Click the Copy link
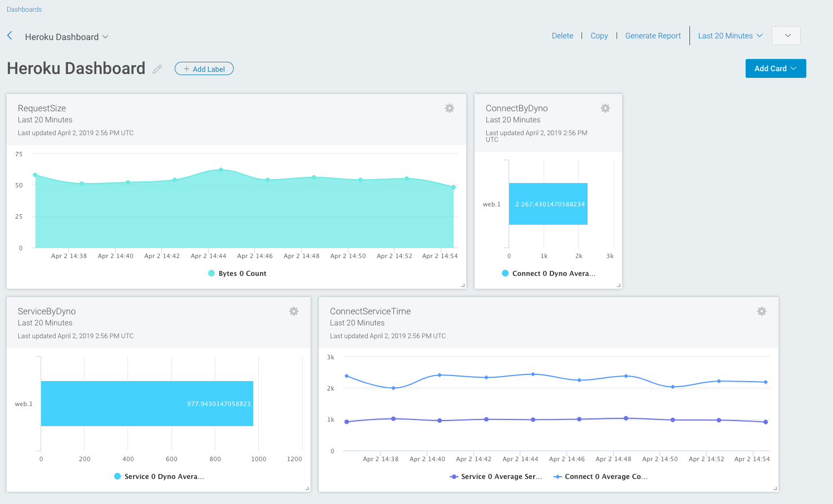The width and height of the screenshot is (833, 504). [599, 36]
